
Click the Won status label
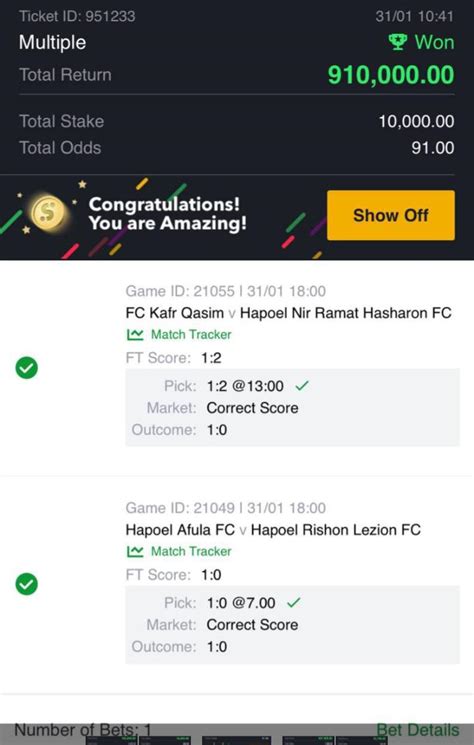click(x=434, y=42)
